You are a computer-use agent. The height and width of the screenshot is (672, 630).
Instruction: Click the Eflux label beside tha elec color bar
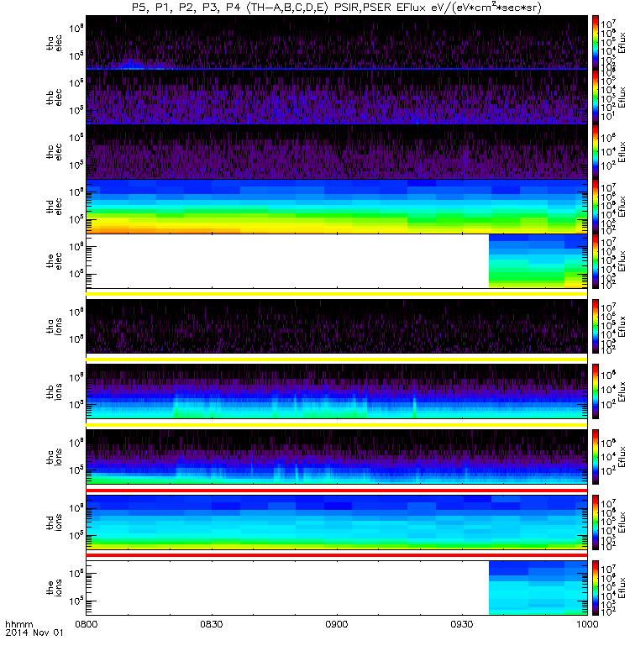622,43
